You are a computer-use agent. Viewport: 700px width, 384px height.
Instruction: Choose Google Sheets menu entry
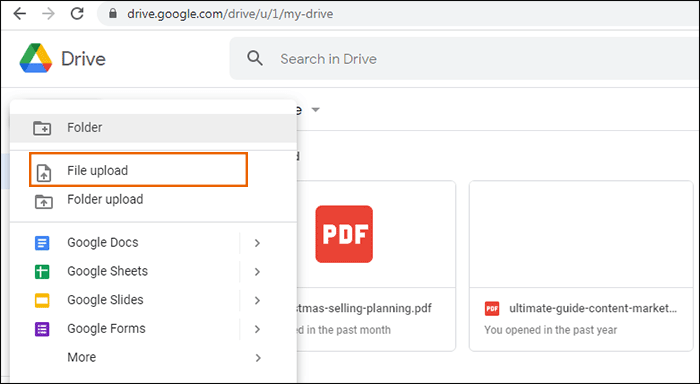153,271
